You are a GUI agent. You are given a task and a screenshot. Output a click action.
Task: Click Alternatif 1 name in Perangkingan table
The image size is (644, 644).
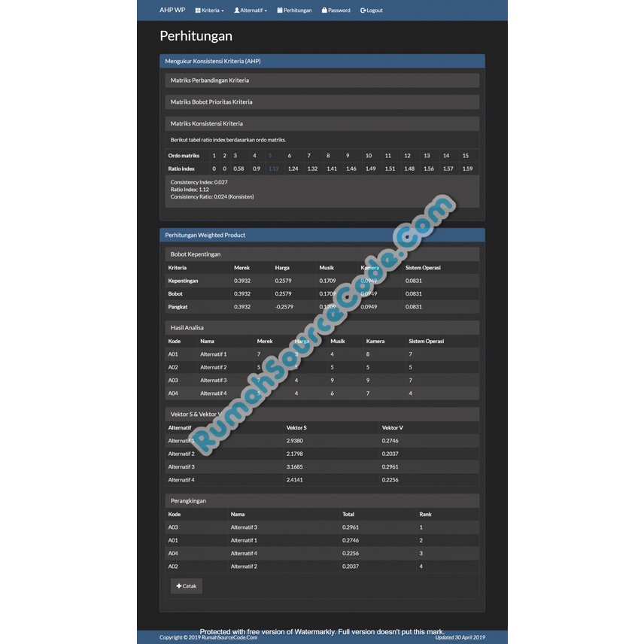244,540
